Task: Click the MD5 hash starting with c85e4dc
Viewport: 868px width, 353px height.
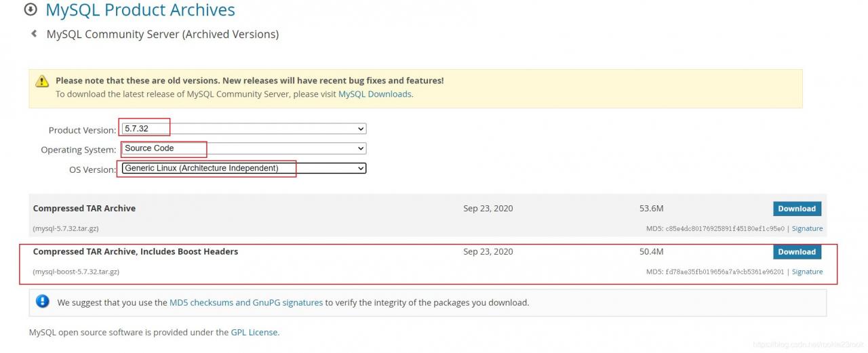Action: [x=724, y=229]
